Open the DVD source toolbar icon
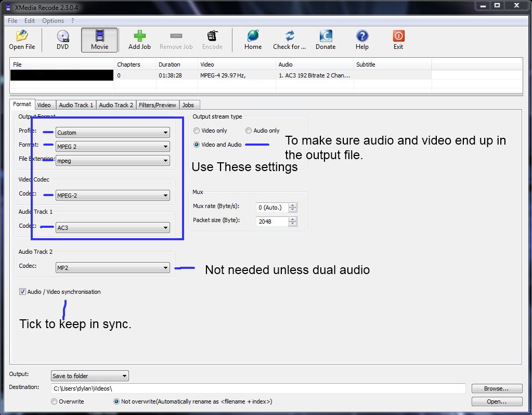Screen dimensions: 532x415 63,36
